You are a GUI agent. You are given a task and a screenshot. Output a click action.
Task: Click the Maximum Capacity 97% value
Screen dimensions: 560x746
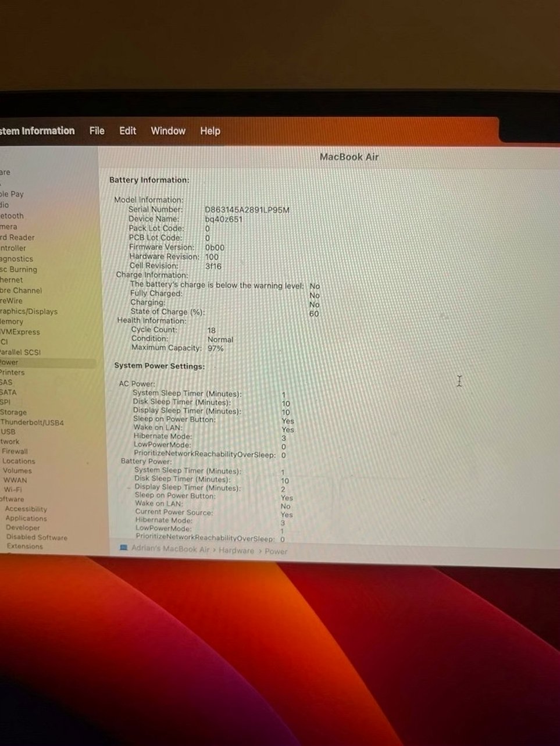tap(215, 348)
